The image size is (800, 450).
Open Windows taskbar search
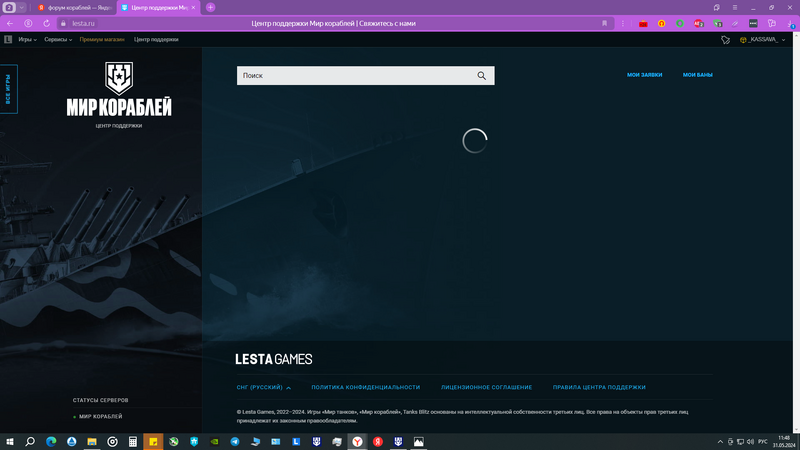pos(30,442)
